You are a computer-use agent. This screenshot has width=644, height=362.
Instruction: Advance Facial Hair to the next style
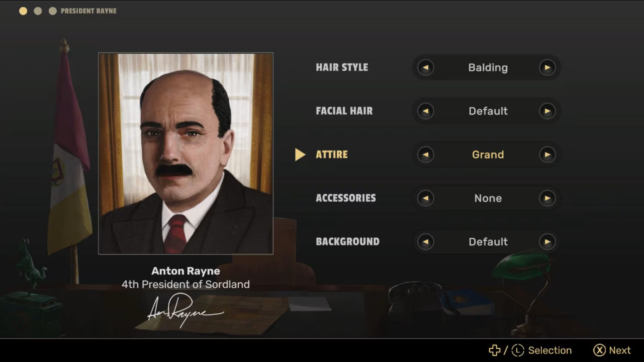point(548,111)
